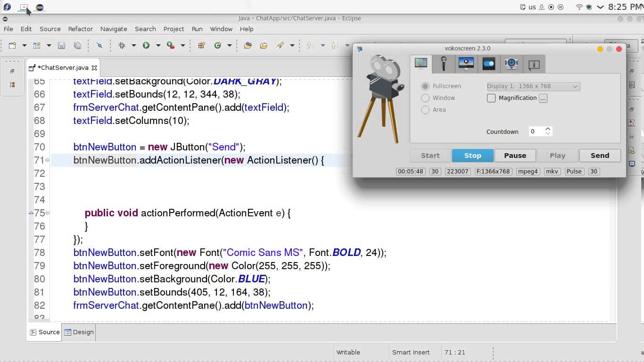Select the Window recording radio button
The height and width of the screenshot is (362, 644).
(425, 98)
